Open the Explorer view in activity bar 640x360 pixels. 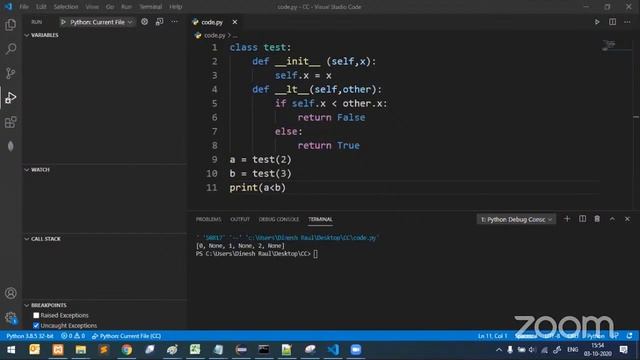[x=11, y=25]
